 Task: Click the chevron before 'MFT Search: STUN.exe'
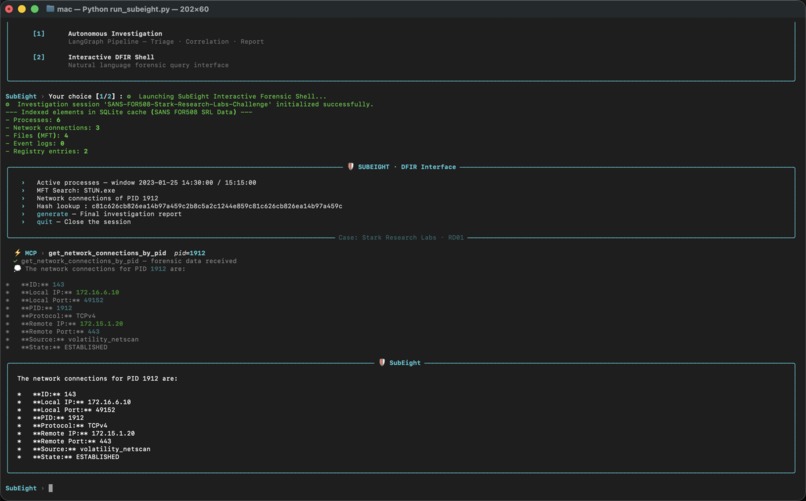point(23,190)
